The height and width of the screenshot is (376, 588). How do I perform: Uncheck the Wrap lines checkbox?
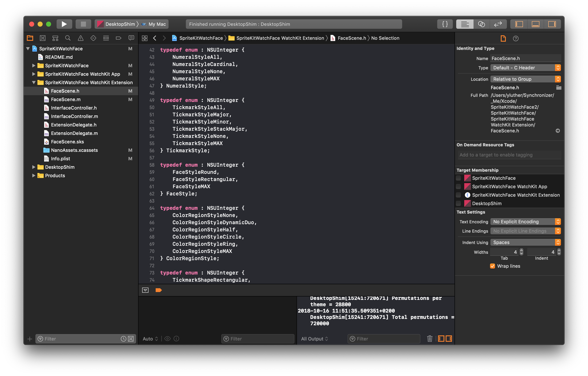tap(492, 266)
